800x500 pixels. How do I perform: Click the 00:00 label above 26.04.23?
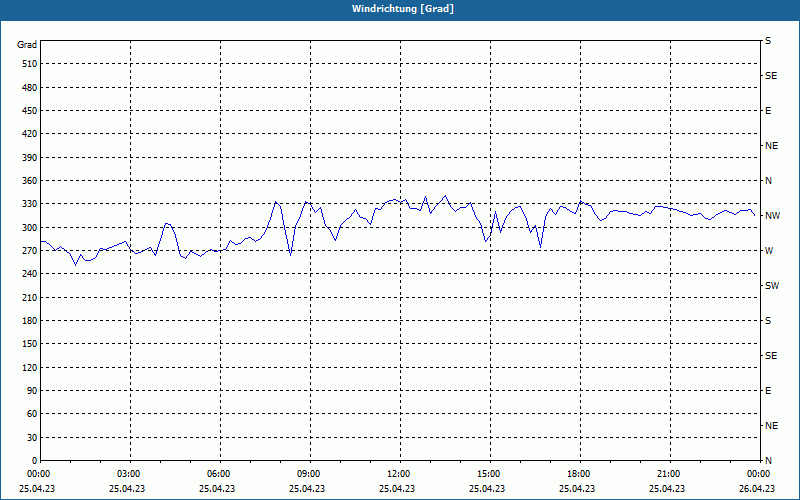pyautogui.click(x=758, y=474)
